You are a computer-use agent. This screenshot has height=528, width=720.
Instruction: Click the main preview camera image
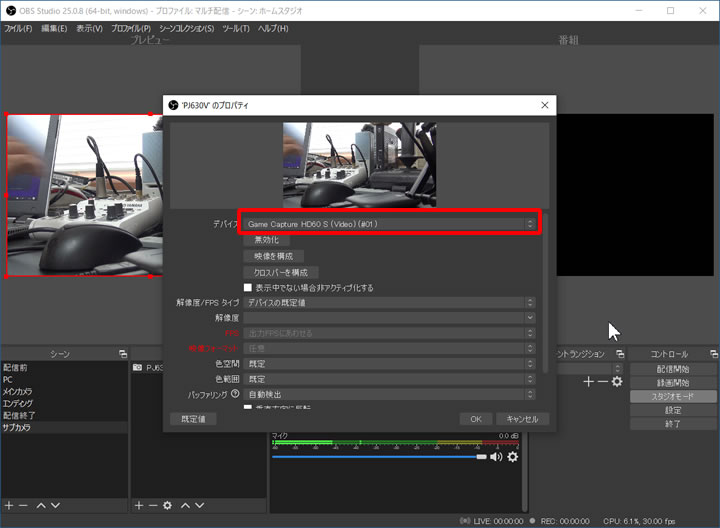[x=84, y=195]
